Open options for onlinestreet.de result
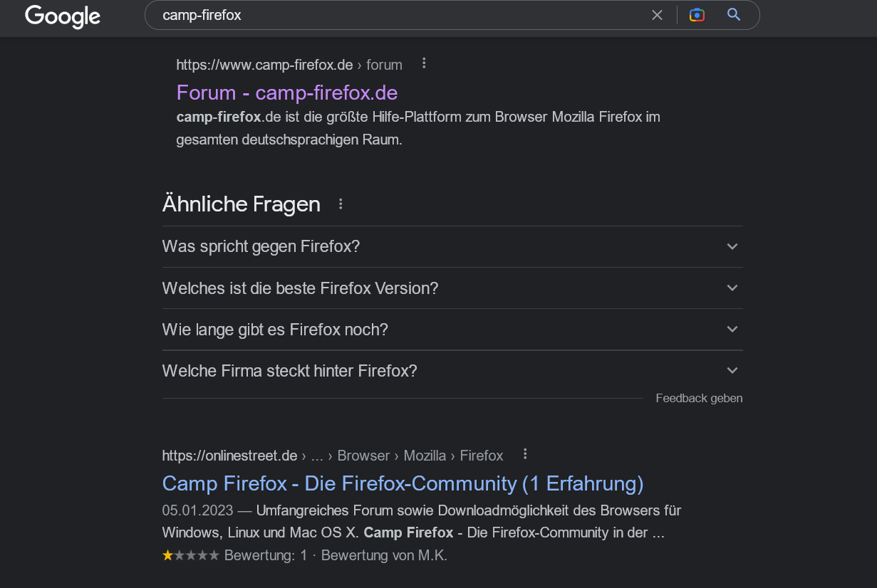Screen dimensions: 877x588 pyautogui.click(x=525, y=454)
